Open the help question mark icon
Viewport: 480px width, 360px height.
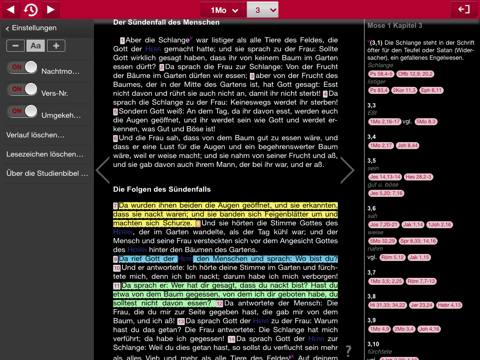point(348,350)
